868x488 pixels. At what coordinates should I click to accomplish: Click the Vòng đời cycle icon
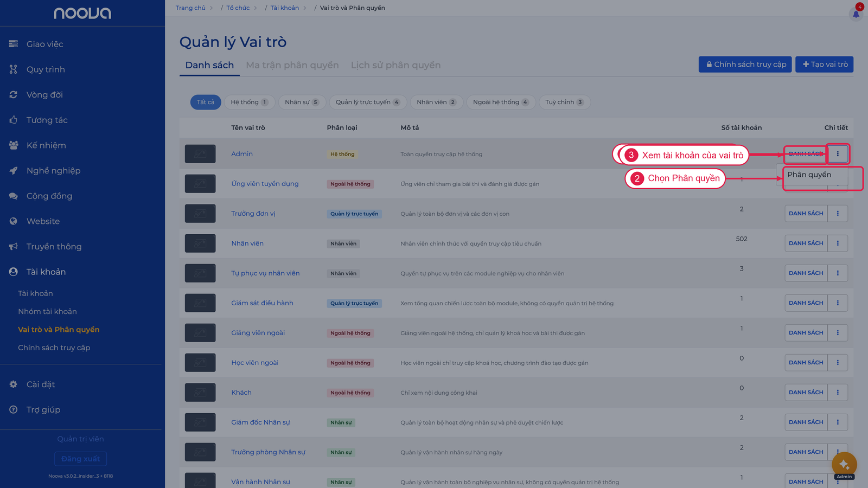(14, 94)
